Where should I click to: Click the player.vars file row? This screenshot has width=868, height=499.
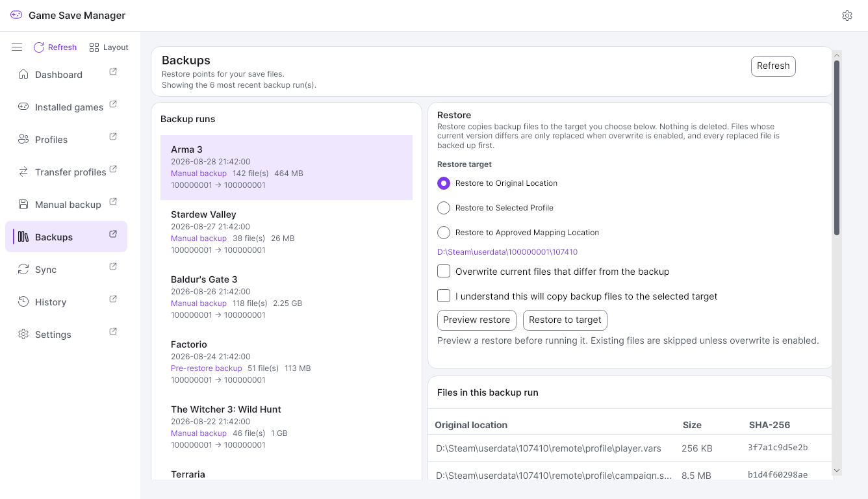click(630, 448)
